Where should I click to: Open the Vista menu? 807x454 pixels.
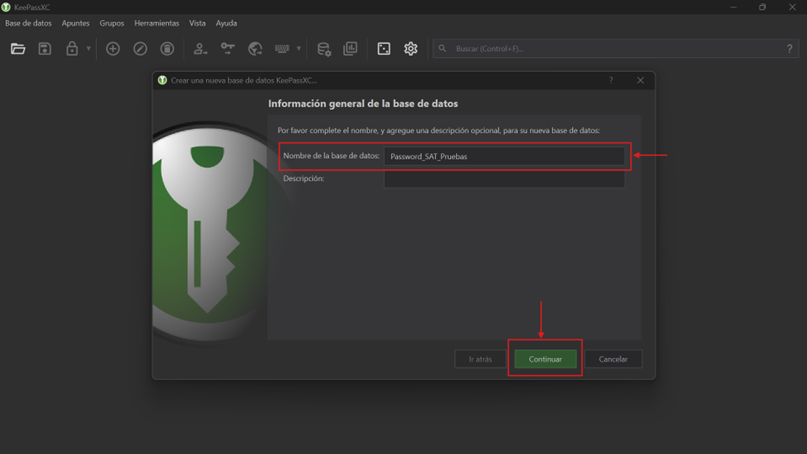(197, 23)
